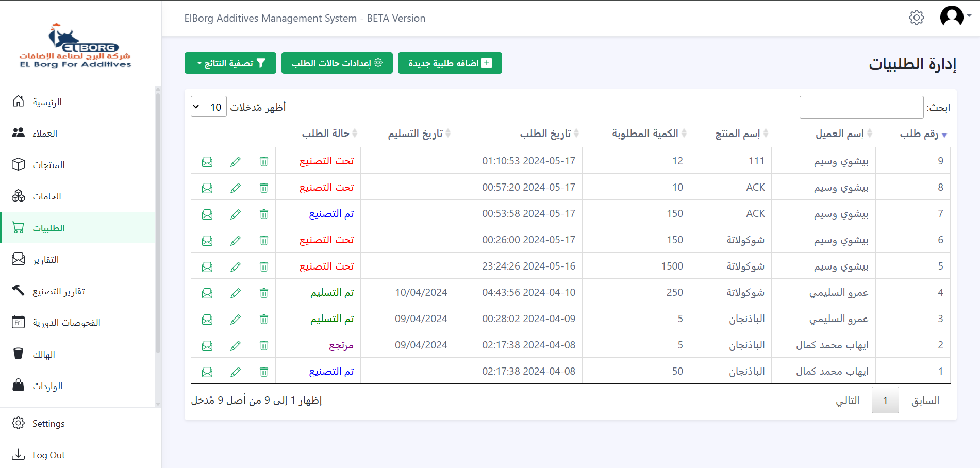
Task: Click إعدادات حالات الطلب button
Action: [x=337, y=63]
